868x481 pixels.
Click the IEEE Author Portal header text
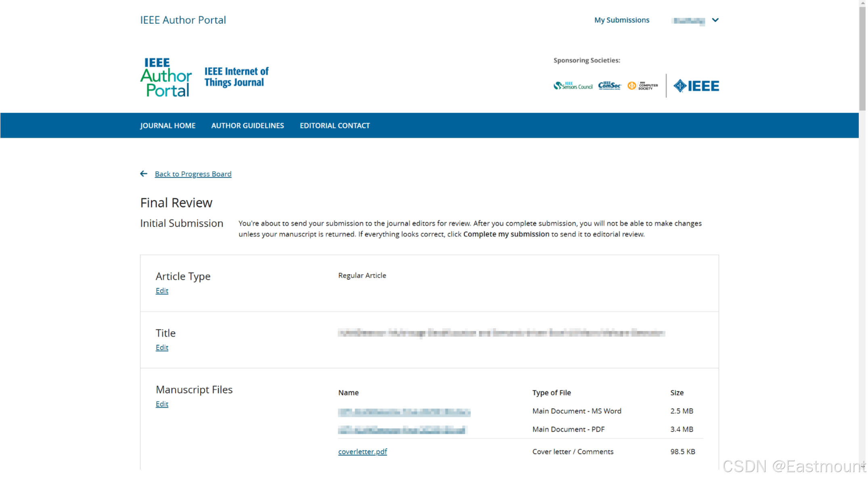click(x=183, y=20)
